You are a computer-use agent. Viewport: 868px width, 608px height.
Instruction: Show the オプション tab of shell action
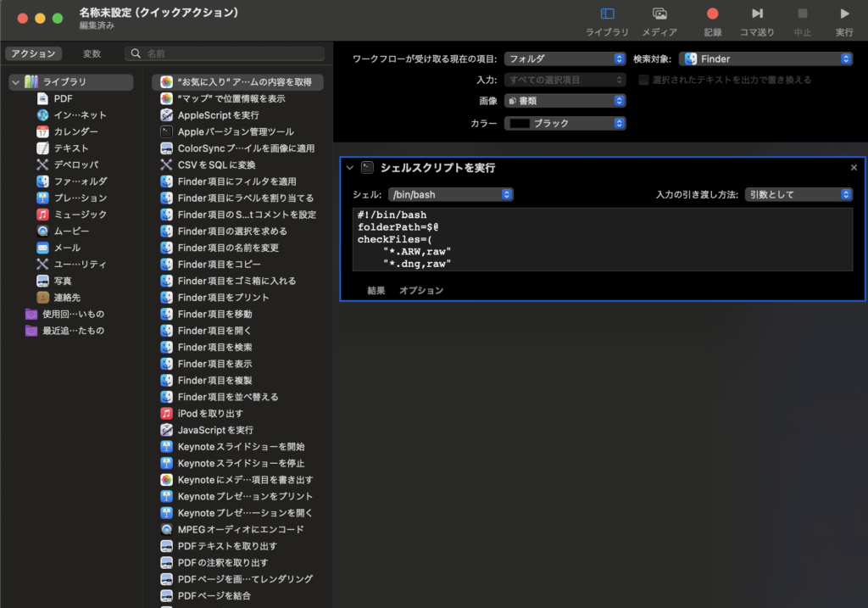tap(421, 290)
